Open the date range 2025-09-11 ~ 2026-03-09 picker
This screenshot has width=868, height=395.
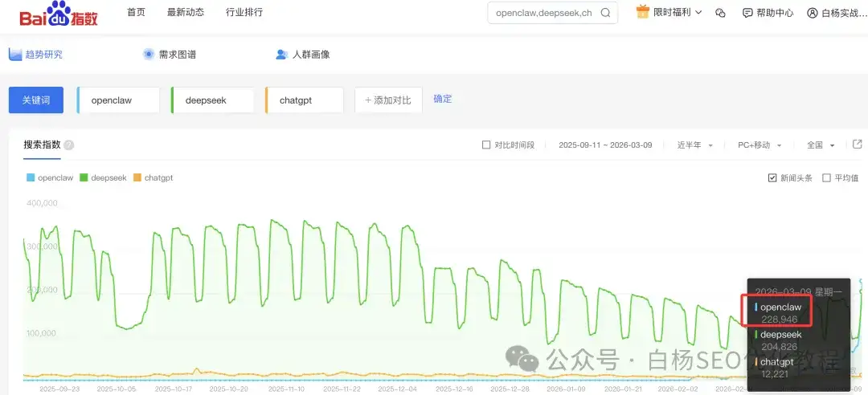[605, 145]
